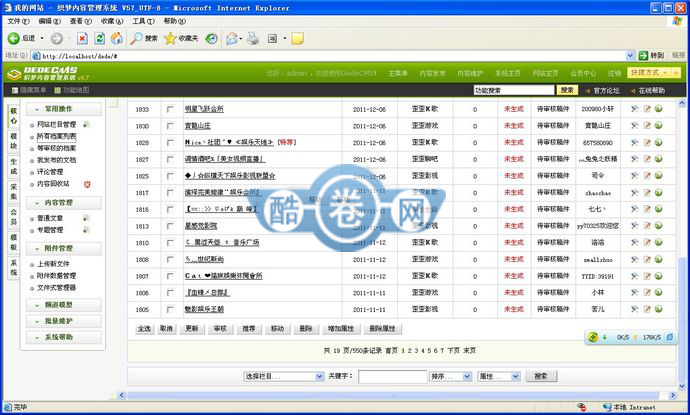Screen dimensions: 690x415
Task: Click the DedeCMS logo in the header
Action: [x=48, y=73]
